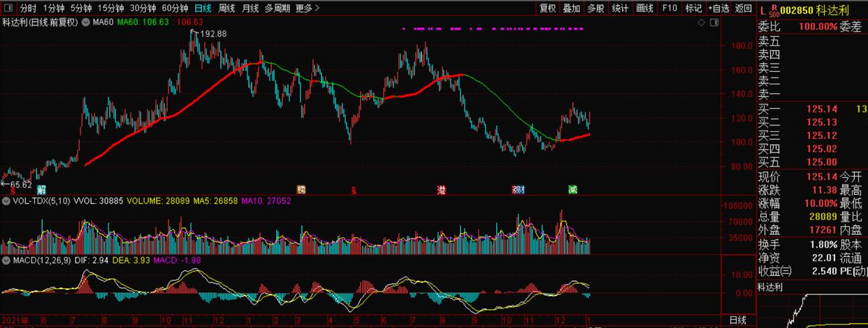Select the 60分钟 period tab
The height and width of the screenshot is (328, 868).
pos(174,9)
